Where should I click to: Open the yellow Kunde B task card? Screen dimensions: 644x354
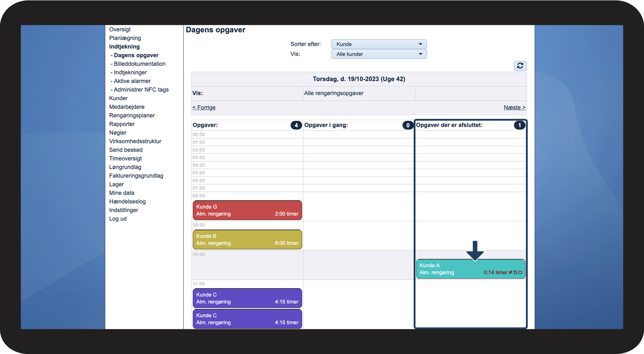pos(247,240)
